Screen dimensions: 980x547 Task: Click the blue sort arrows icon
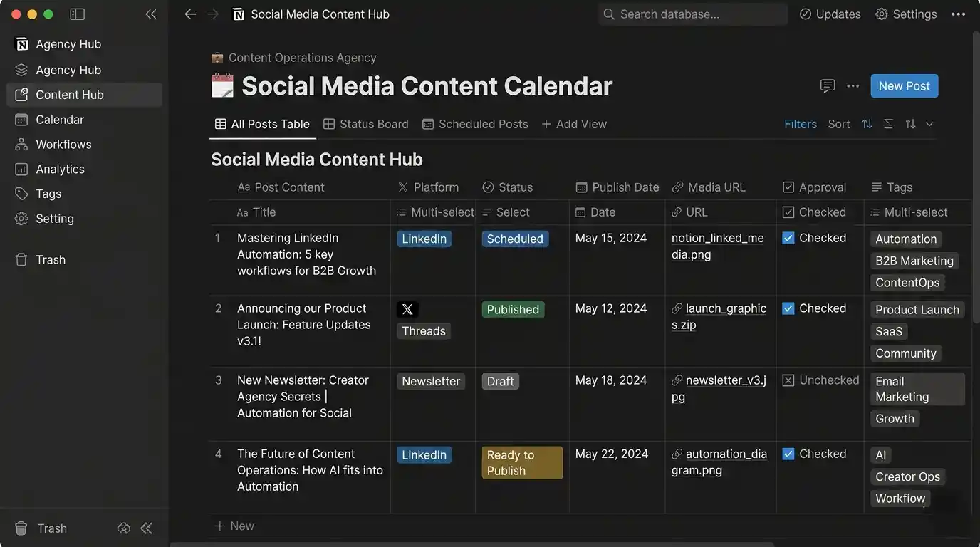tap(867, 124)
